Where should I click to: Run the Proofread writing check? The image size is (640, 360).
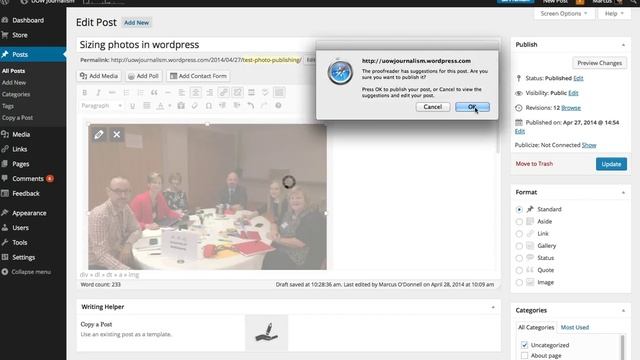click(265, 93)
